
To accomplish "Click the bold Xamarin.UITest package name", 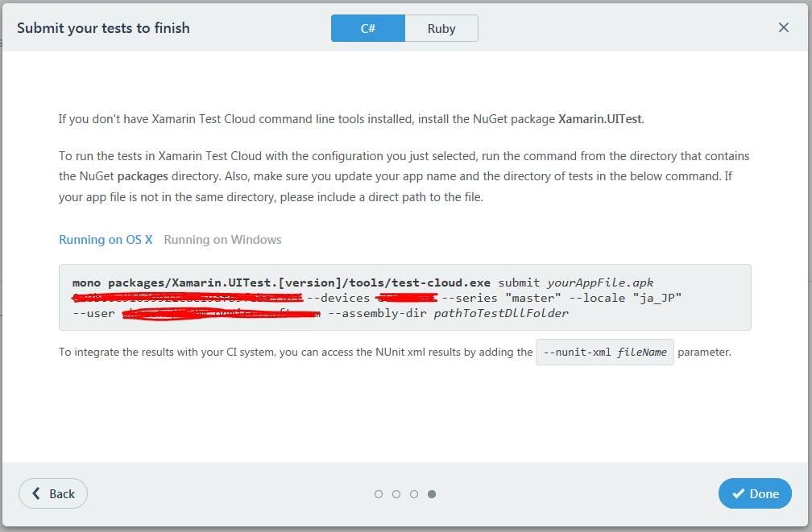I will [599, 119].
